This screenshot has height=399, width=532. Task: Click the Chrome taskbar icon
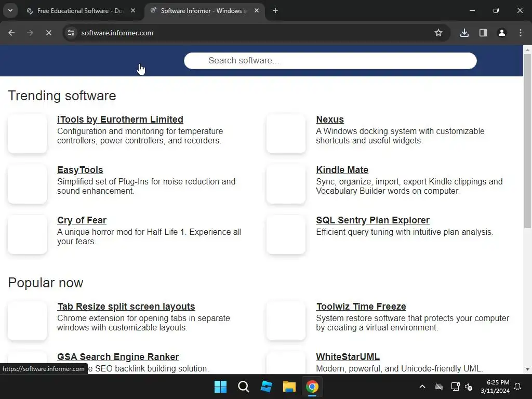click(x=312, y=387)
